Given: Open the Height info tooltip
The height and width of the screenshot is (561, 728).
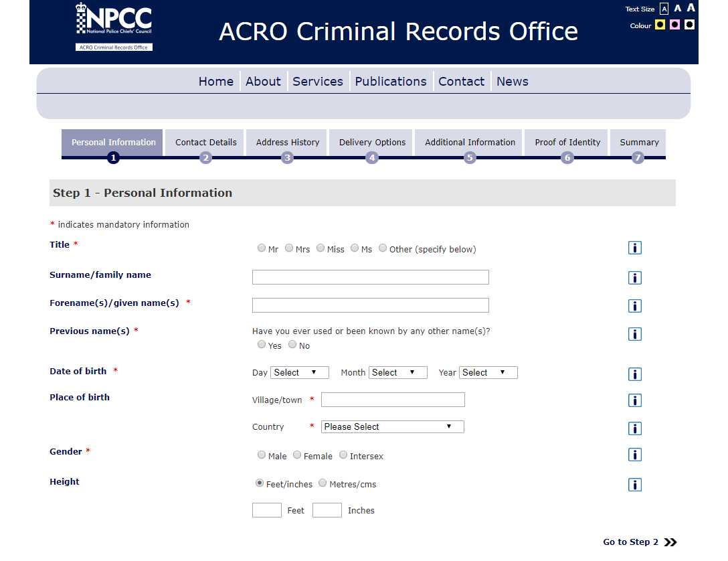Looking at the screenshot, I should (634, 484).
